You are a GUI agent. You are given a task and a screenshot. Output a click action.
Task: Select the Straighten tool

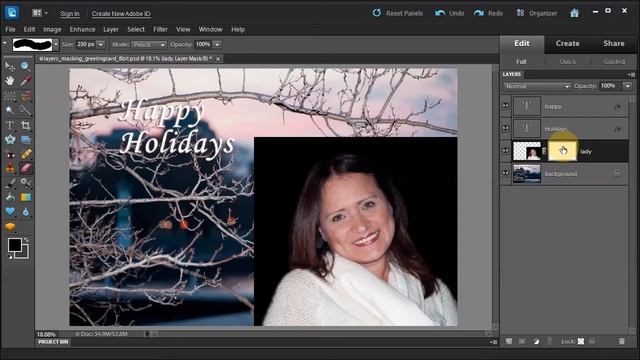(x=25, y=140)
